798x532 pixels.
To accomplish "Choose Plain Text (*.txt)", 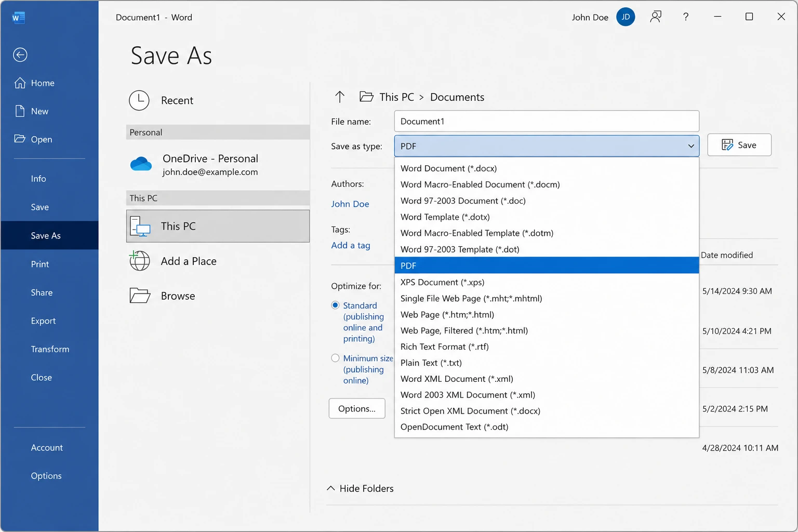I will [547, 363].
